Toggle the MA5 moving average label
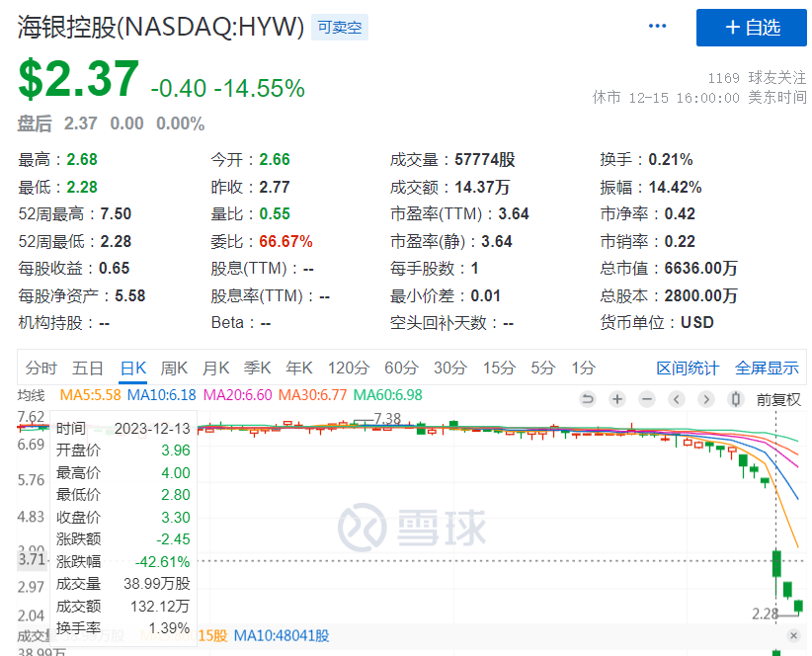The height and width of the screenshot is (656, 812). (90, 395)
